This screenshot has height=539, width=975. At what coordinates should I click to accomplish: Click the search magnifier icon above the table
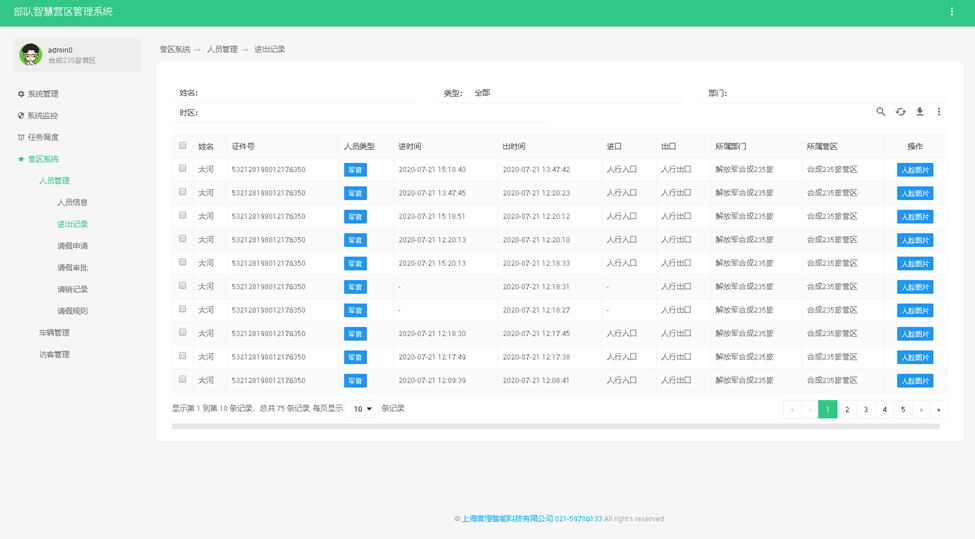(881, 112)
